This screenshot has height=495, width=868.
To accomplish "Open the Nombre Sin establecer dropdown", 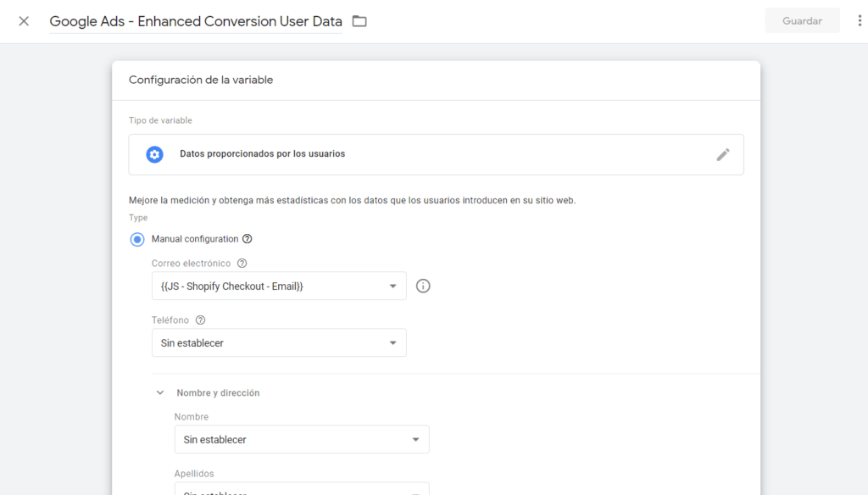I will [302, 439].
